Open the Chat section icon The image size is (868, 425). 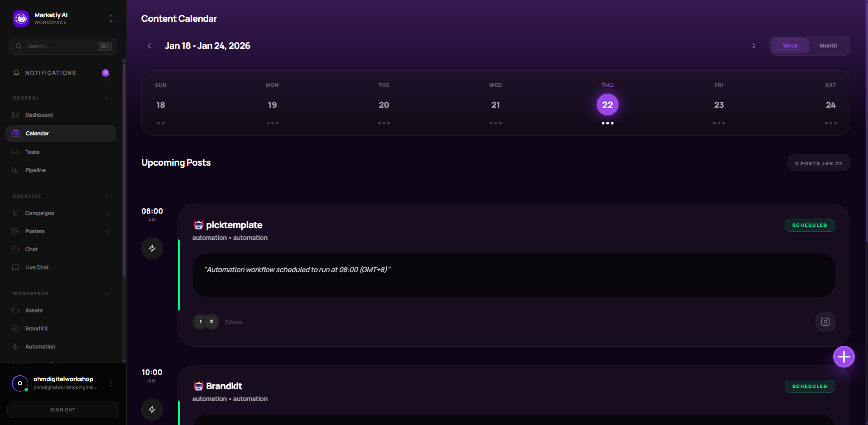[x=15, y=249]
